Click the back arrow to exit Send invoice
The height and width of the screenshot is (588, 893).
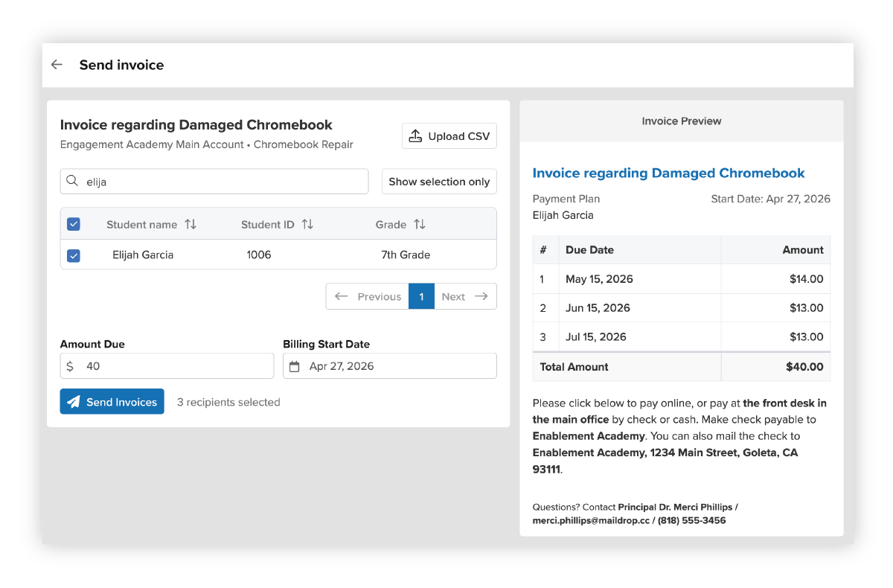[x=57, y=65]
